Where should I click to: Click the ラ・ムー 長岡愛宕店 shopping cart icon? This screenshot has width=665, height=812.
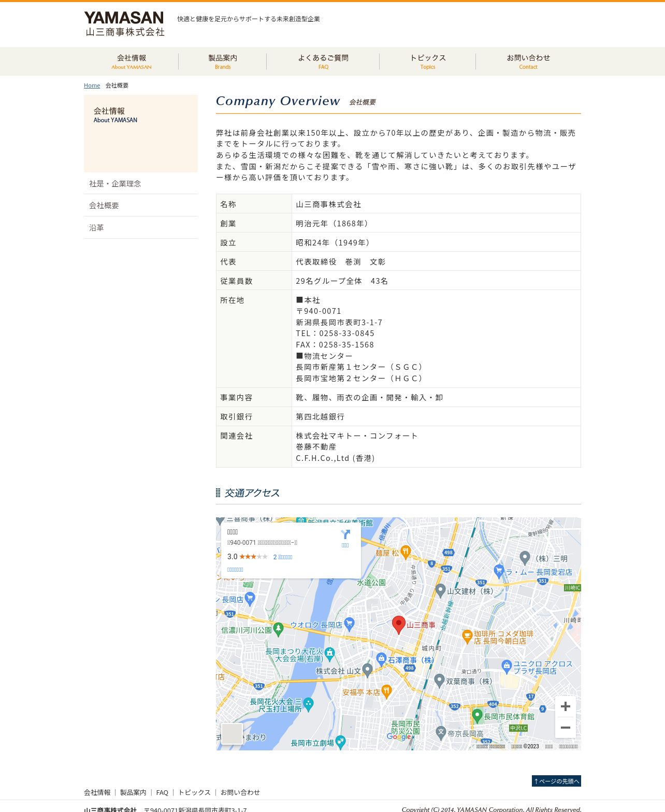(499, 571)
